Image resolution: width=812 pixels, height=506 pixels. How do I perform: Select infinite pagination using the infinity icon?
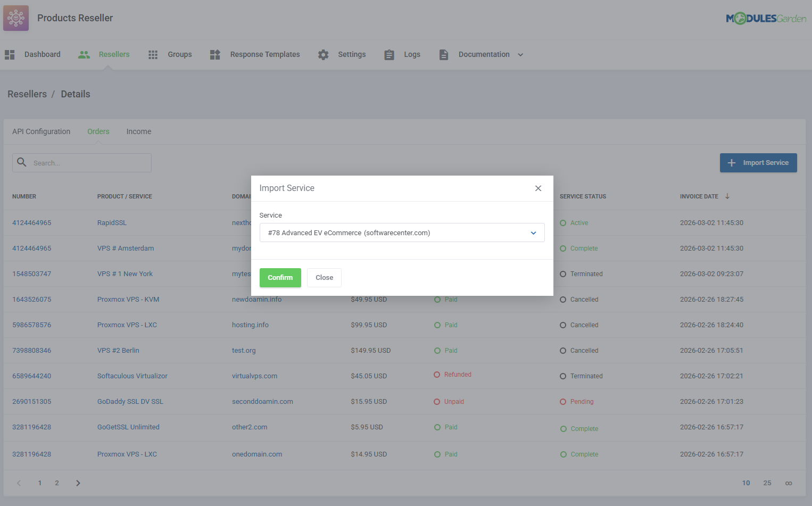[x=789, y=483]
